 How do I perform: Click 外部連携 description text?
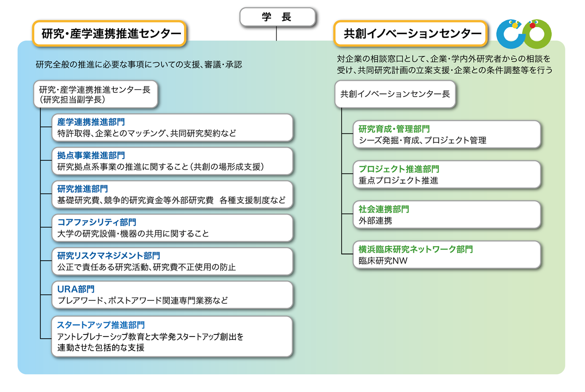(x=375, y=220)
